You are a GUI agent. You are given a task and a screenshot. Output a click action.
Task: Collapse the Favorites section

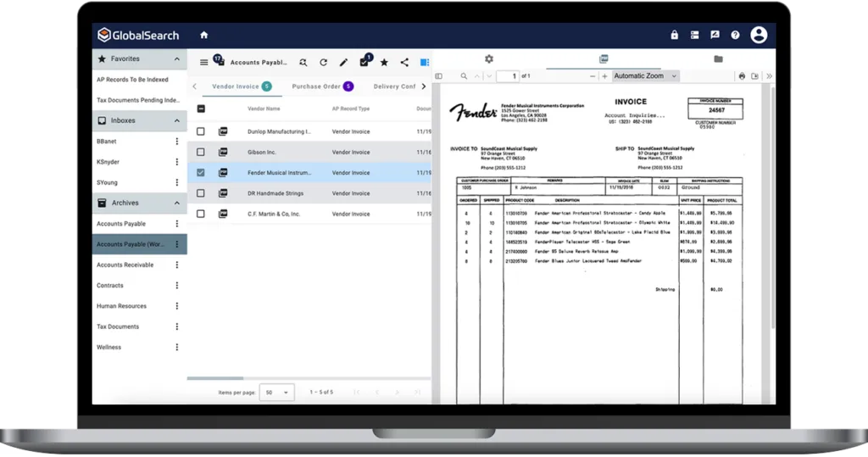(x=176, y=59)
